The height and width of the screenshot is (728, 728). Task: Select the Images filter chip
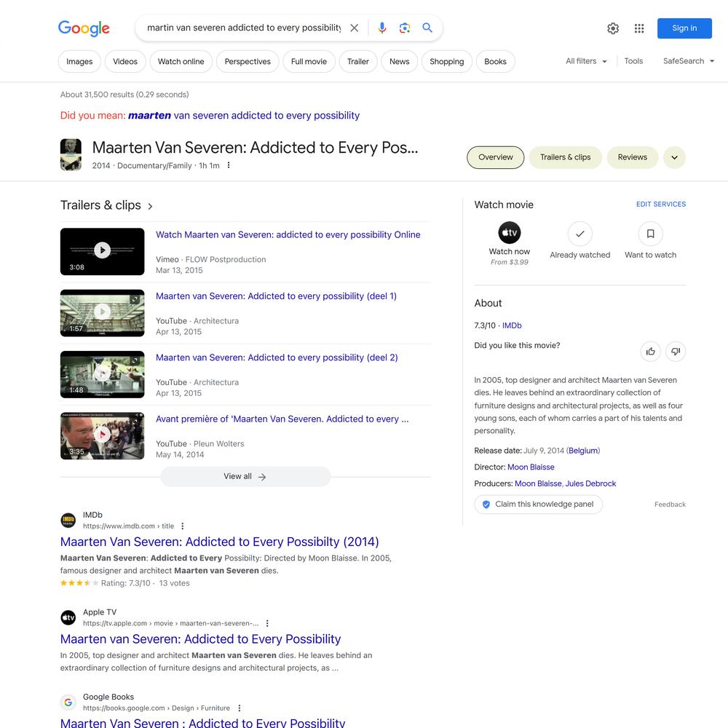(79, 61)
